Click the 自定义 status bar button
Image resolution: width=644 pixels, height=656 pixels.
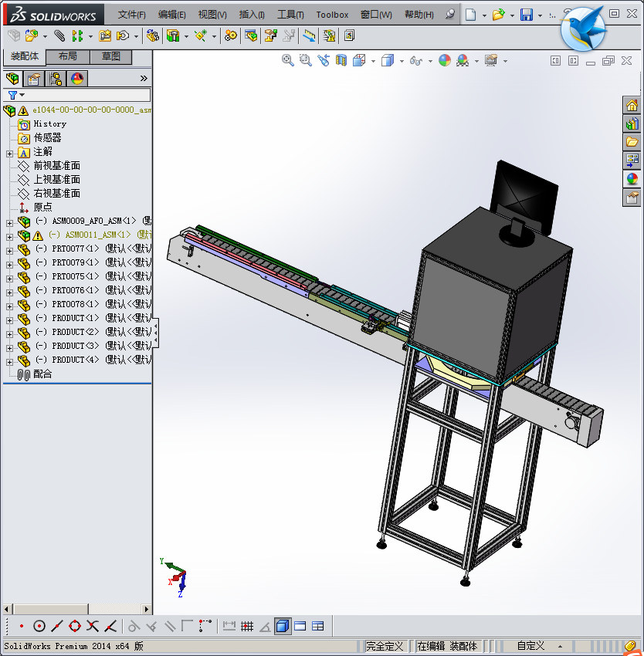click(530, 645)
